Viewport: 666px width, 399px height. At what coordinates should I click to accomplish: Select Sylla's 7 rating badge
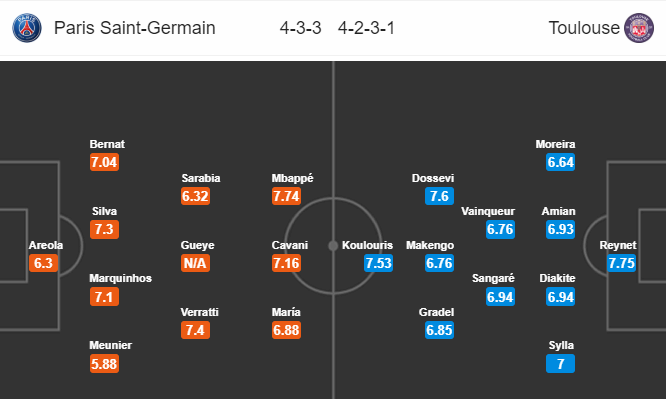pos(560,364)
